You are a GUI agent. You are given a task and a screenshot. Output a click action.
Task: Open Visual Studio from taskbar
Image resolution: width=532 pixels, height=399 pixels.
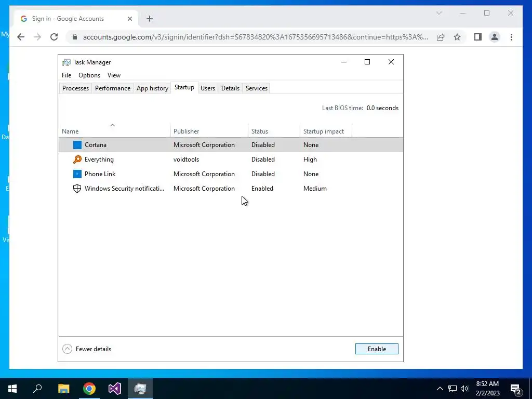point(115,389)
